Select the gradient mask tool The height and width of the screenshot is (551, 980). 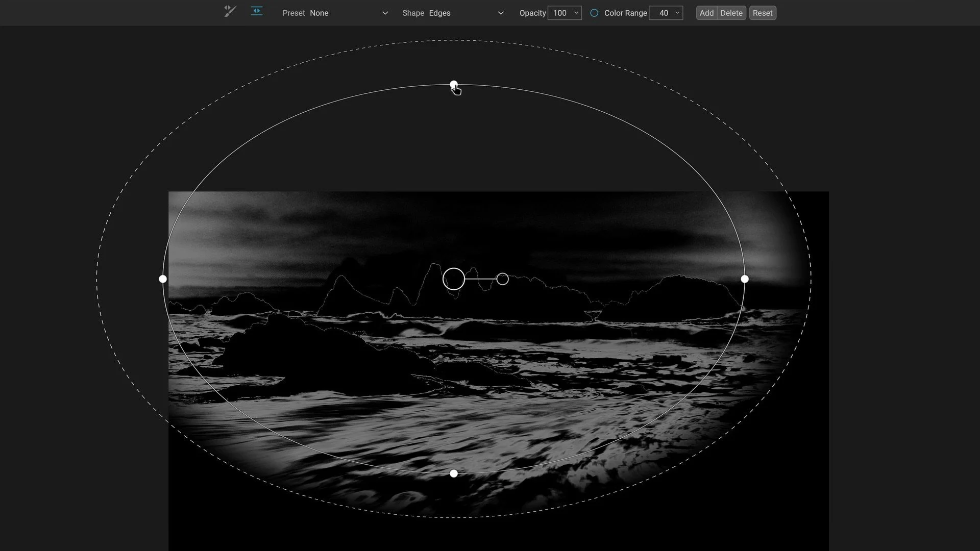[x=256, y=12]
